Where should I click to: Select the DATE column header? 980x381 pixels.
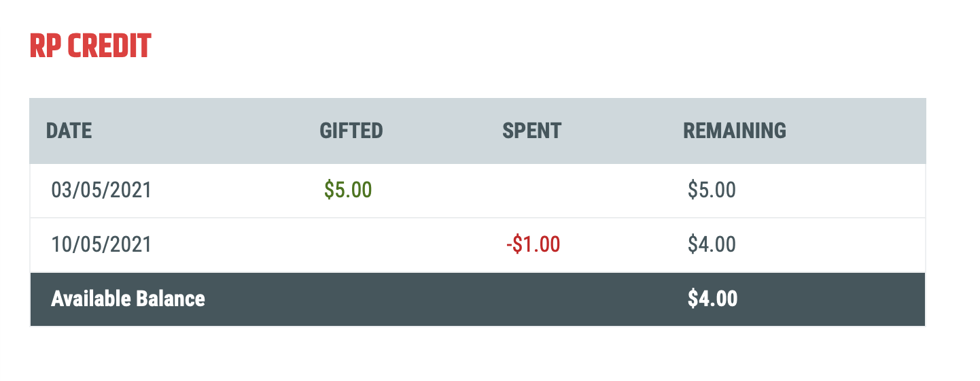coord(69,131)
